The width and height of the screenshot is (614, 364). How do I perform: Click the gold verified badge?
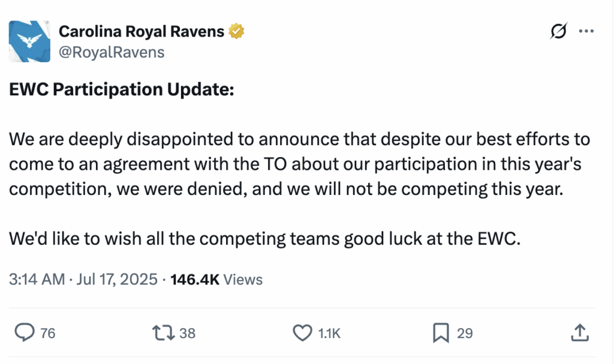(236, 31)
